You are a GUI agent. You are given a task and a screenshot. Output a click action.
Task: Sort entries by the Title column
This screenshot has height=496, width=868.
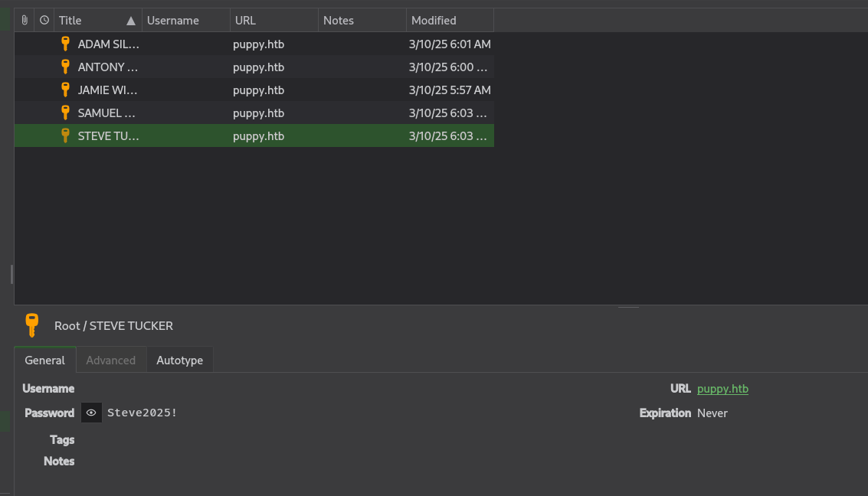click(98, 21)
